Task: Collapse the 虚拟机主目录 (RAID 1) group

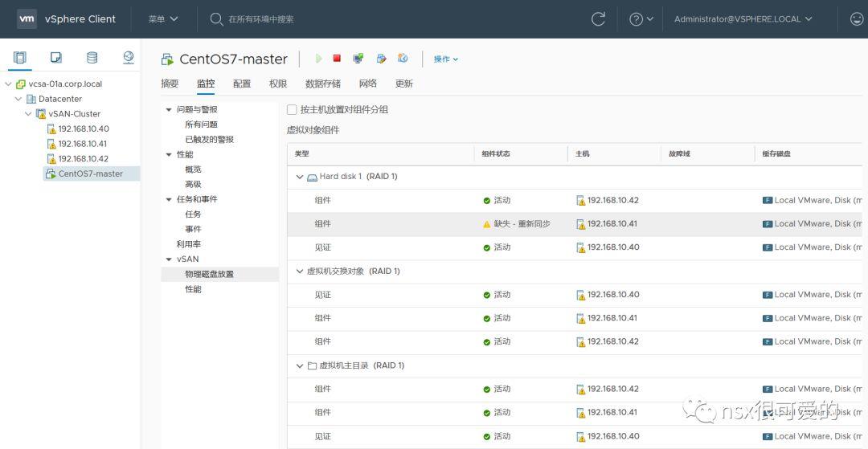Action: pyautogui.click(x=300, y=365)
